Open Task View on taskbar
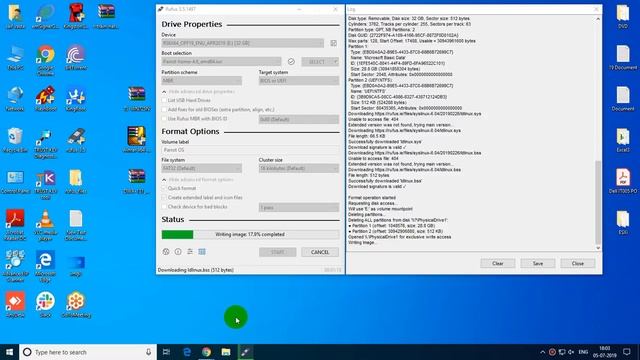 (166, 352)
